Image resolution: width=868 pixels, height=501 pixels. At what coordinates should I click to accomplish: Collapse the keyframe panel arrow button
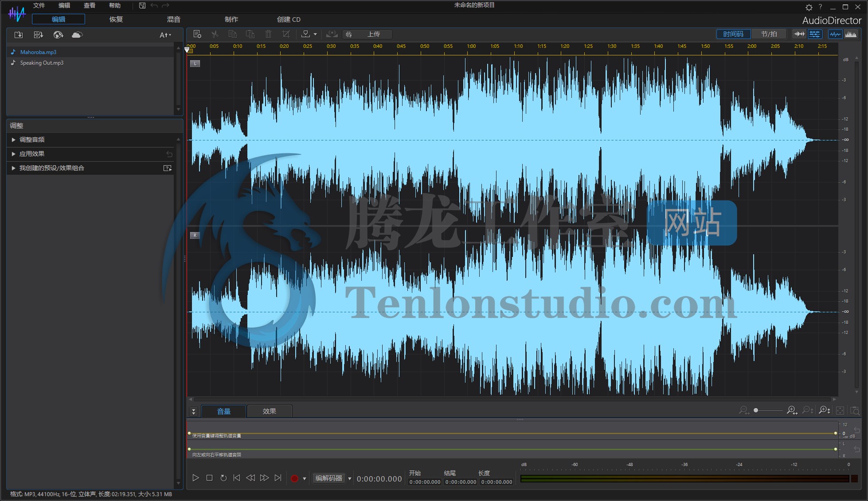pyautogui.click(x=193, y=411)
